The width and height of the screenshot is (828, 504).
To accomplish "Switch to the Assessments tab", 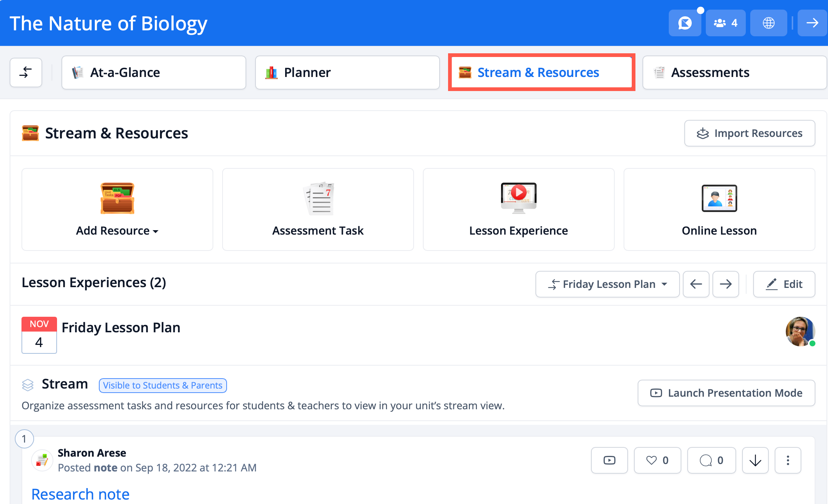I will coord(734,73).
